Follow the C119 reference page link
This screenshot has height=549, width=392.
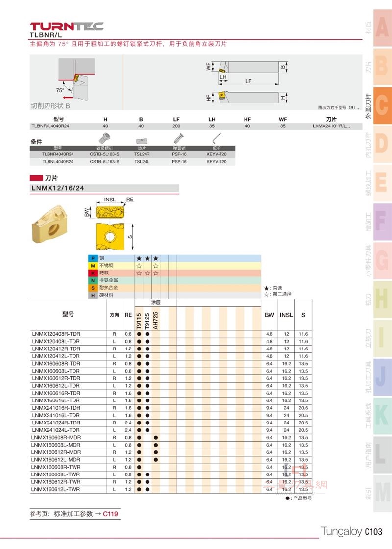[110, 514]
